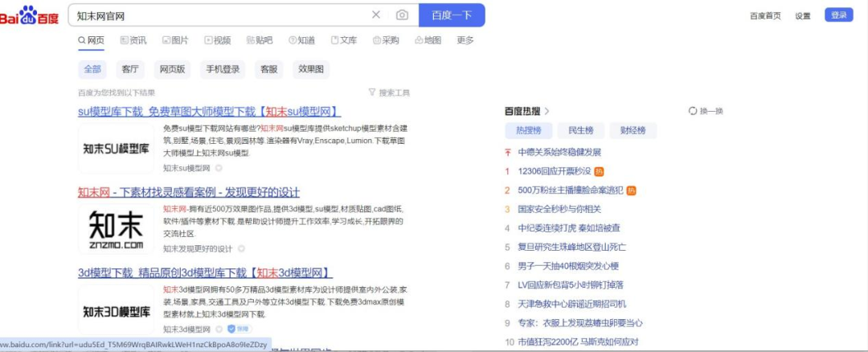Switch to the 图片 tab
This screenshot has height=352, width=868.
point(175,40)
